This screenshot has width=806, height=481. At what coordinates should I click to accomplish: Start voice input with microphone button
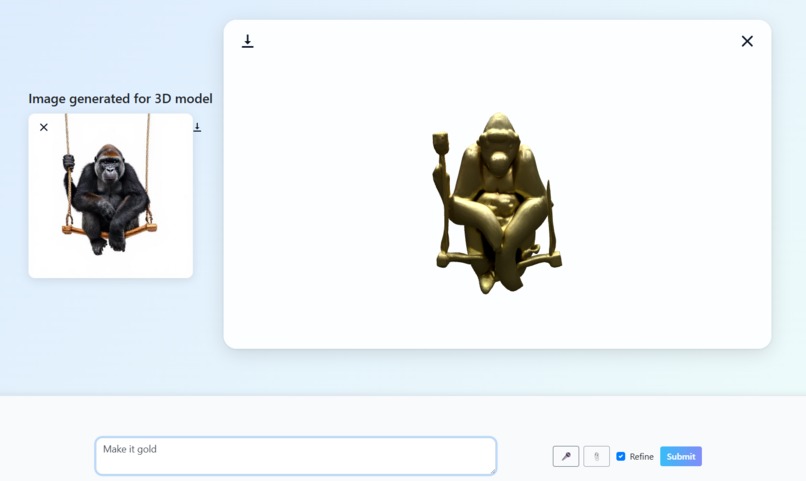pyautogui.click(x=566, y=456)
